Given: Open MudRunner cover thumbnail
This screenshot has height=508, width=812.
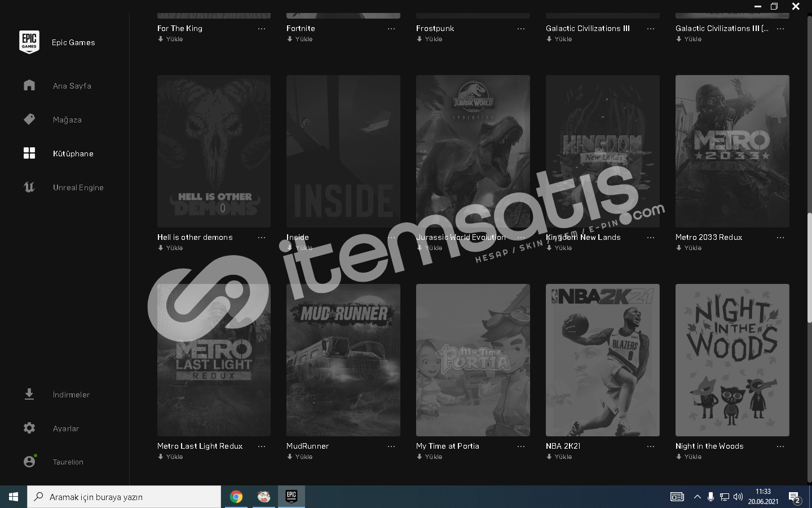Looking at the screenshot, I should point(343,360).
